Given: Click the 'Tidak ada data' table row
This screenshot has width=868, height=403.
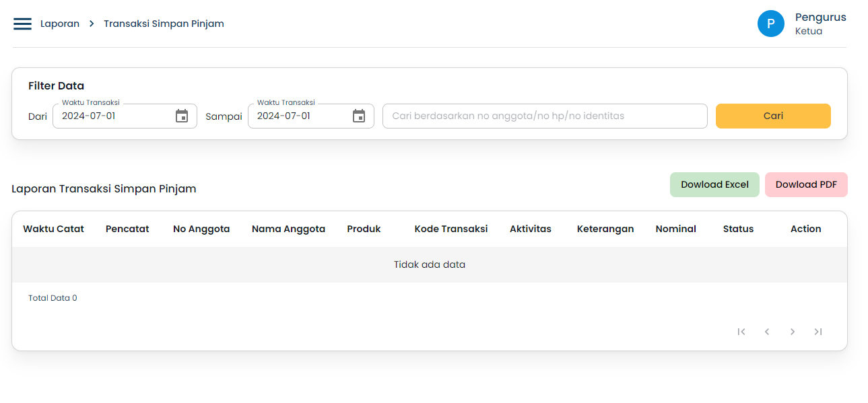Looking at the screenshot, I should [429, 264].
